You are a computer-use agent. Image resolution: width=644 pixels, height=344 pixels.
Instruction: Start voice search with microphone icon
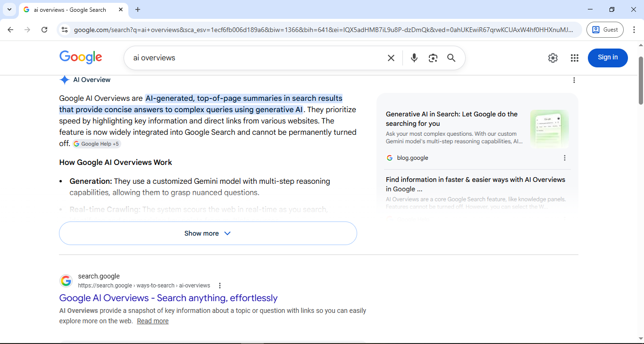pos(414,58)
